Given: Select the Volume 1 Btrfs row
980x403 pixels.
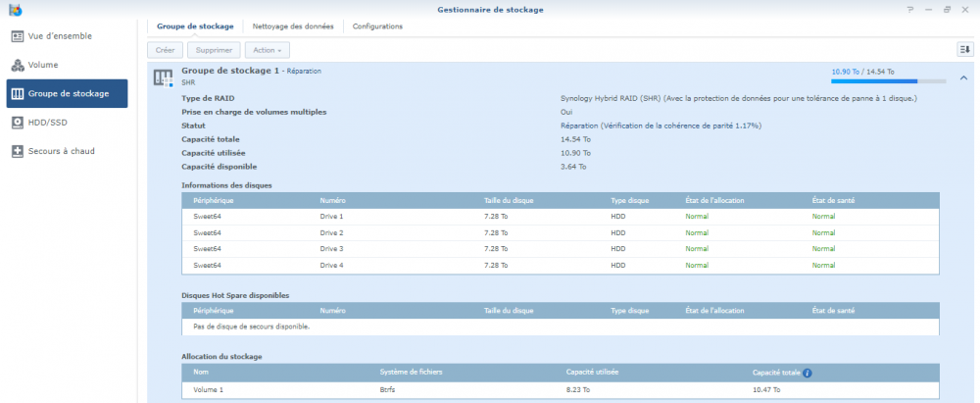Looking at the screenshot, I should point(561,389).
